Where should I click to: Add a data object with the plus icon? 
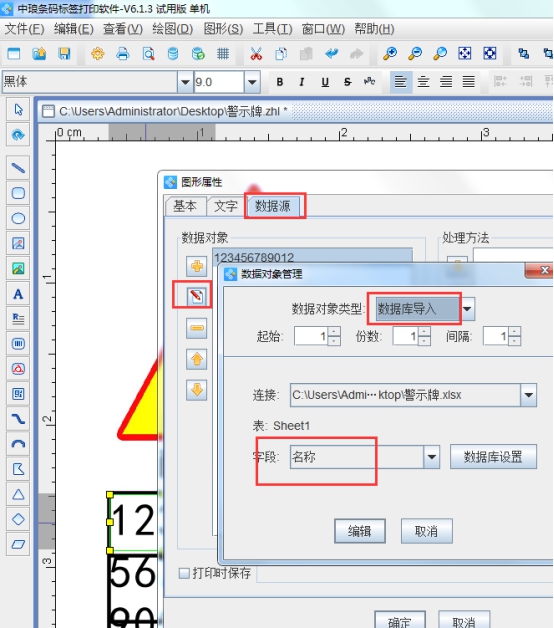click(196, 266)
